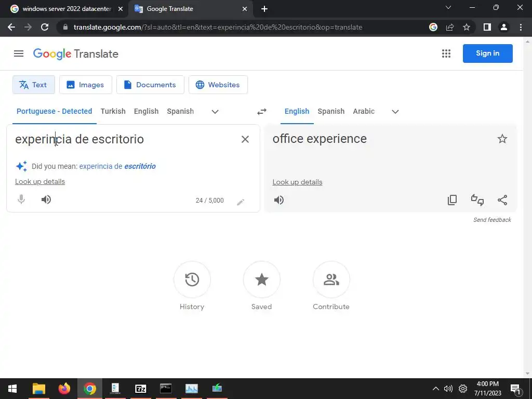Open Chrome profile menu
The width and height of the screenshot is (532, 399).
504,27
